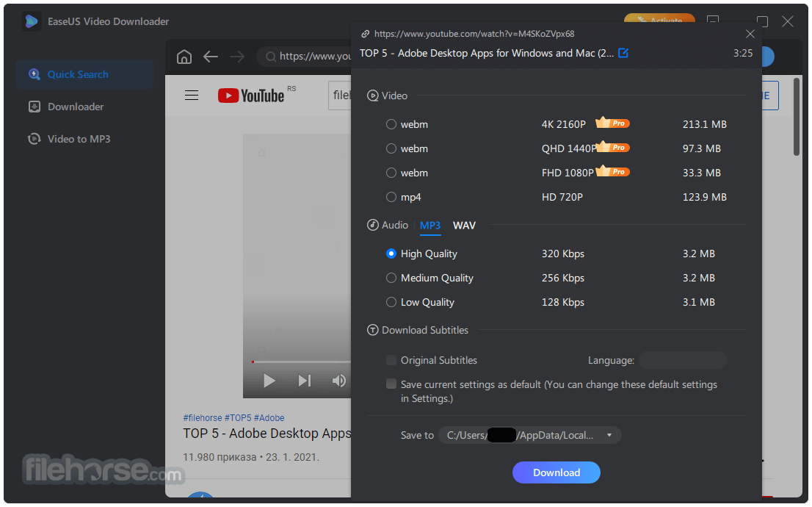Select Medium Quality 256 Kbps audio
Screen dimensions: 812x507
(391, 278)
